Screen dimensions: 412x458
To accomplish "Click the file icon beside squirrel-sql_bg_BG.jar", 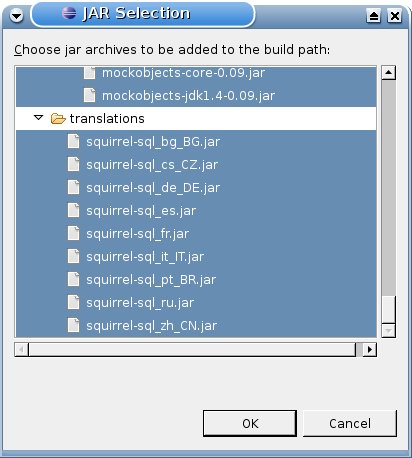I will tap(74, 141).
